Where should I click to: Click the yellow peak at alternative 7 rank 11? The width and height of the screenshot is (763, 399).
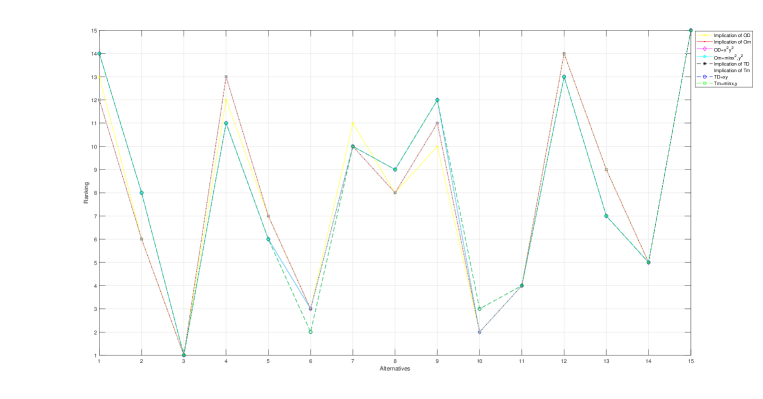(x=353, y=123)
